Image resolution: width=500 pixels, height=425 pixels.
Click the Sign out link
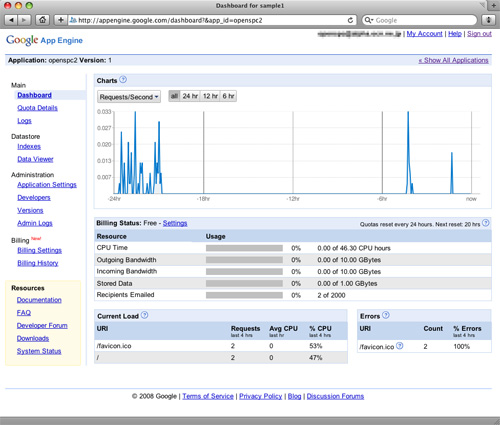click(x=479, y=34)
